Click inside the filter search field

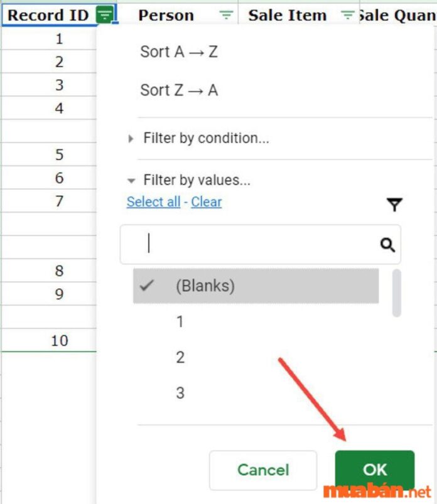tap(251, 245)
